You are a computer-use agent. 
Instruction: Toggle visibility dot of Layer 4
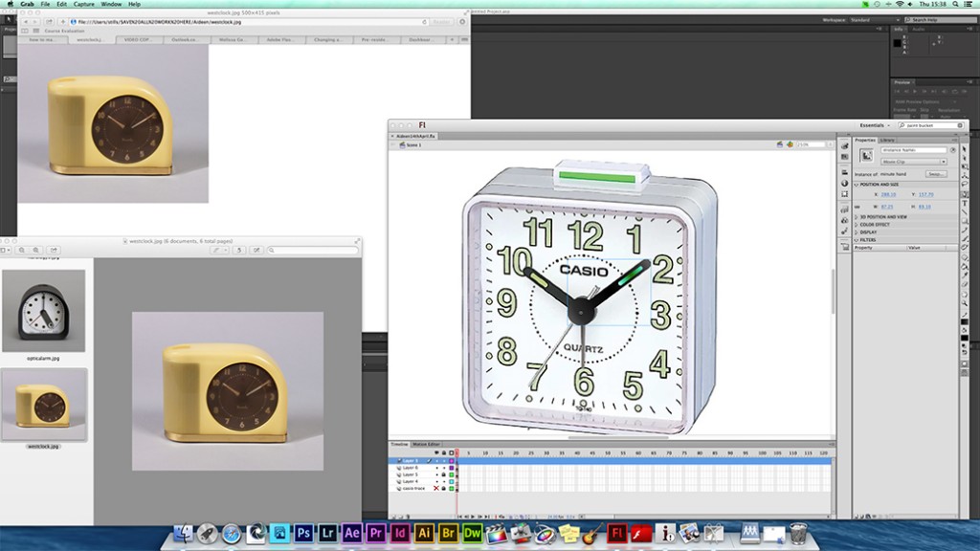point(436,482)
